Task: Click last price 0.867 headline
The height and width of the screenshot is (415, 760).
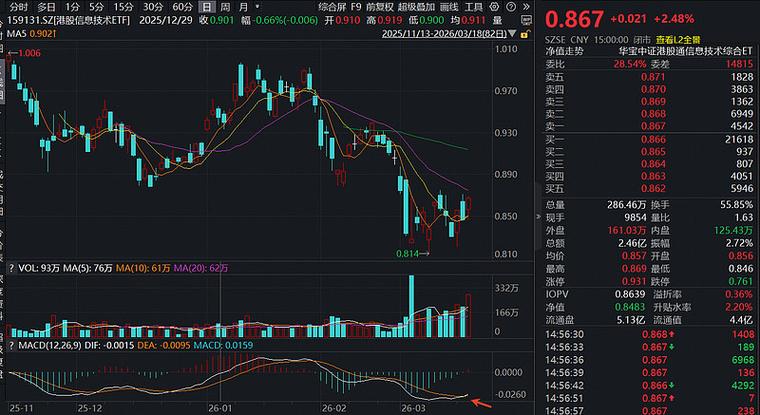Action: point(575,19)
